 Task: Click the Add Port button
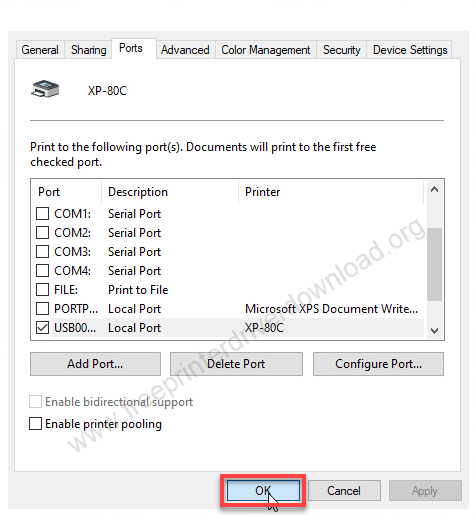(95, 364)
